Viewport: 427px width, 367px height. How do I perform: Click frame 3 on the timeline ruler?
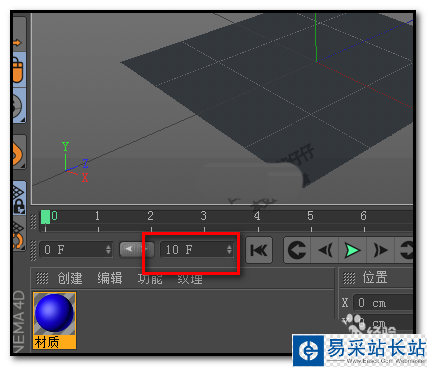tap(204, 217)
